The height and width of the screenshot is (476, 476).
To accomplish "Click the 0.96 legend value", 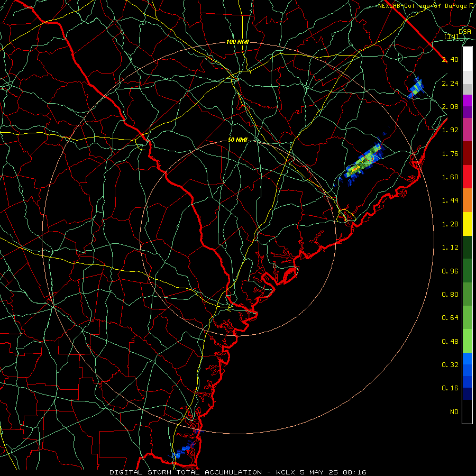I will pyautogui.click(x=450, y=271).
